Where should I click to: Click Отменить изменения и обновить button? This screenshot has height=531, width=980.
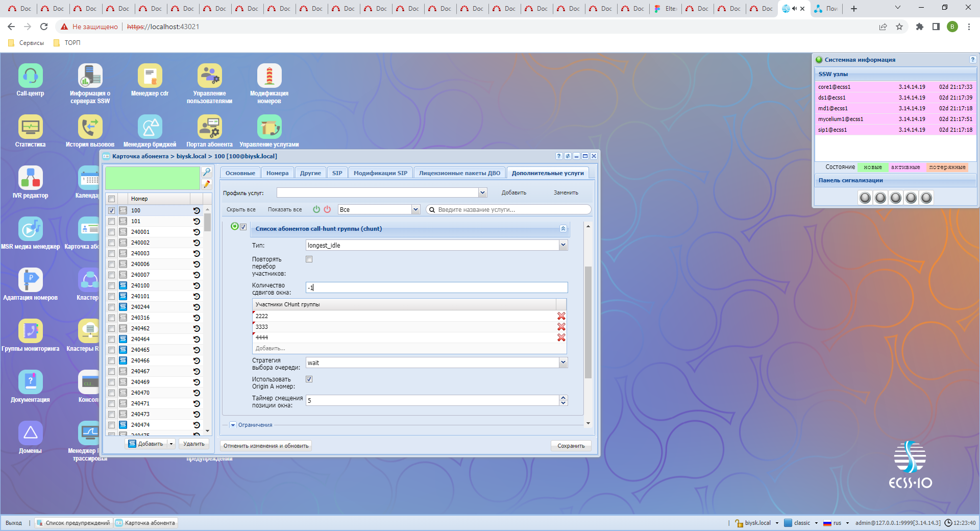266,446
